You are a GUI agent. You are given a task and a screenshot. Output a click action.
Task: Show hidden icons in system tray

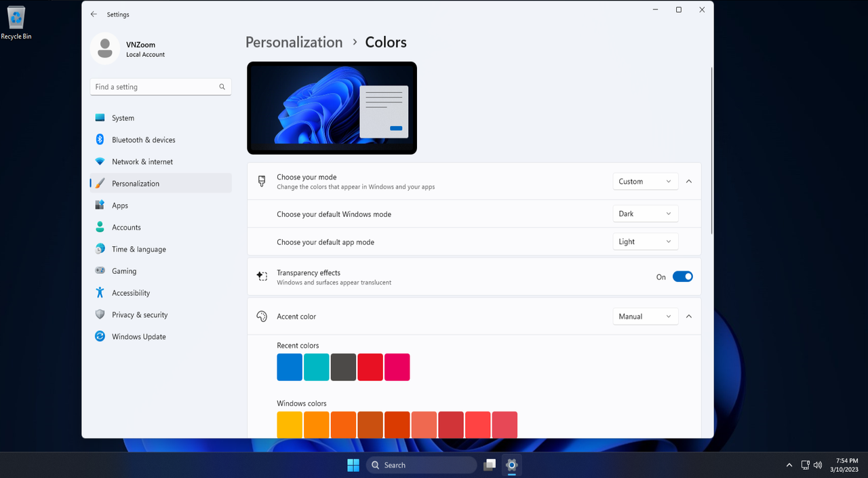click(x=789, y=465)
